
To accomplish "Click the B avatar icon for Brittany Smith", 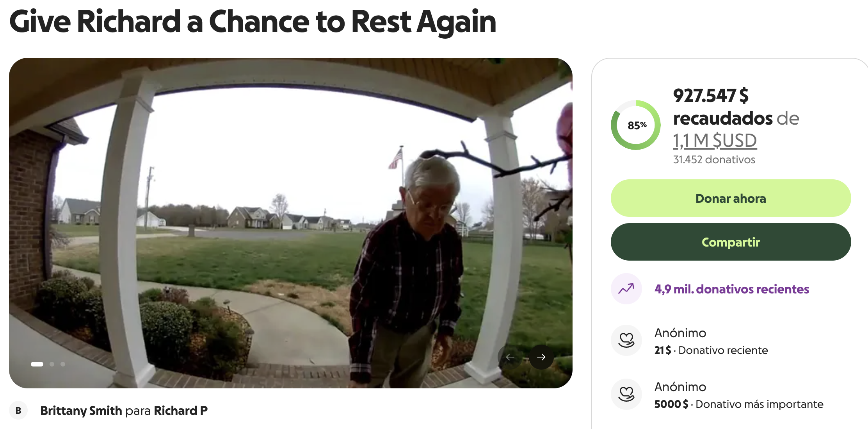I will 18,411.
